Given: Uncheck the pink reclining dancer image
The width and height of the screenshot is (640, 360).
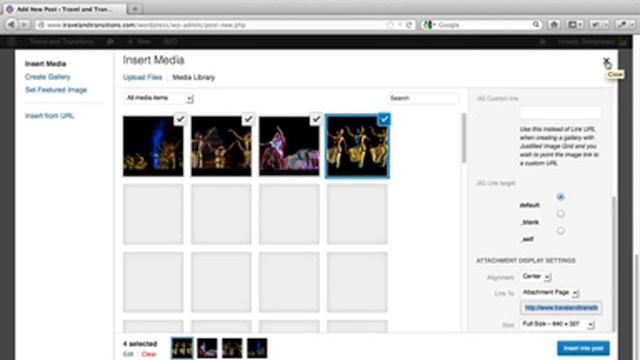Looking at the screenshot, I should tap(316, 119).
